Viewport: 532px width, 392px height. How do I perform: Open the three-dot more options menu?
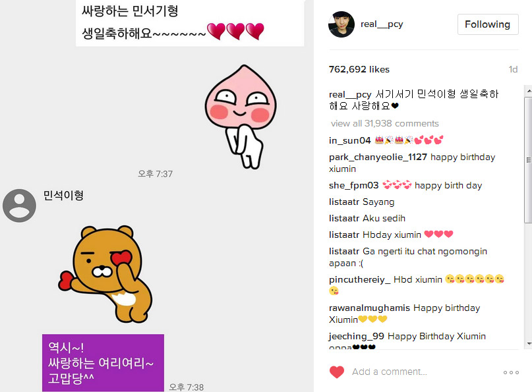point(511,372)
